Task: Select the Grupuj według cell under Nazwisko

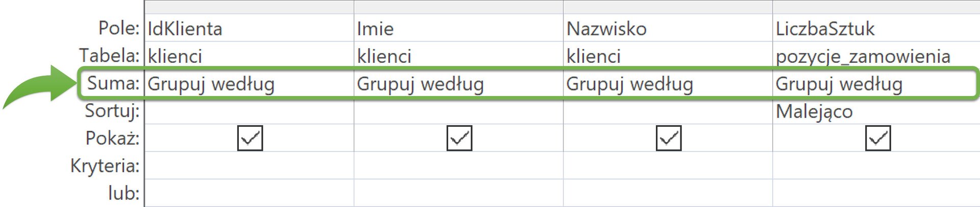Action: pos(668,83)
